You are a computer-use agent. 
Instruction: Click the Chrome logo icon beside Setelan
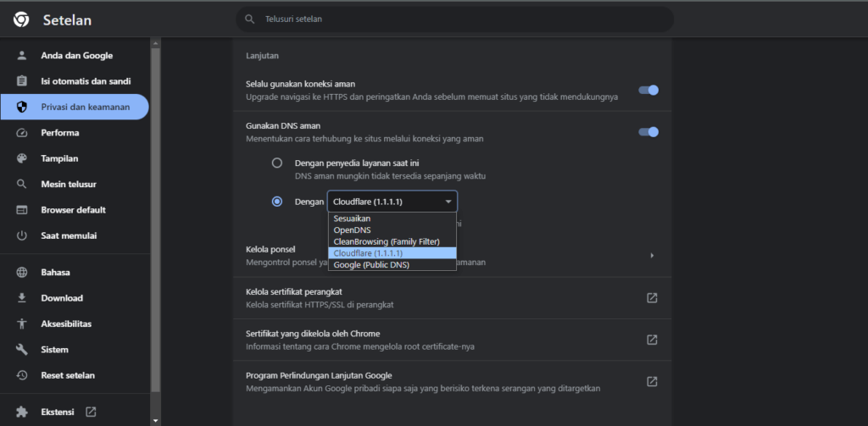(x=21, y=20)
